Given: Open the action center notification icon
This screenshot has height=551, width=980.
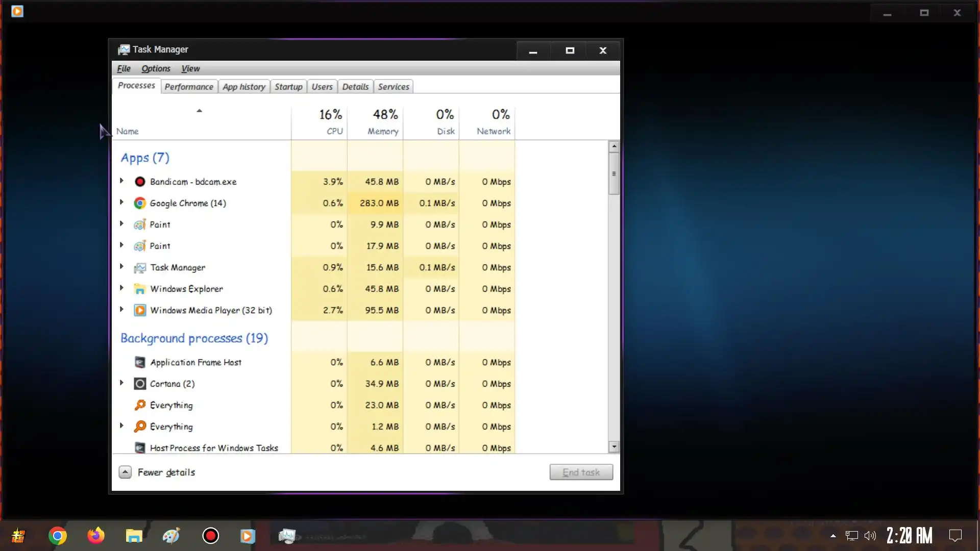Looking at the screenshot, I should (955, 536).
